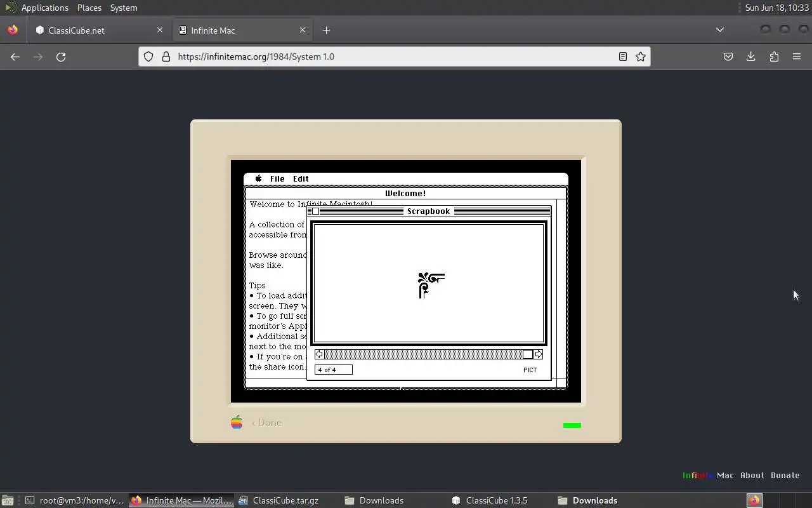Open the extensions puzzle icon
Screen dimensions: 812x508
[x=774, y=57]
